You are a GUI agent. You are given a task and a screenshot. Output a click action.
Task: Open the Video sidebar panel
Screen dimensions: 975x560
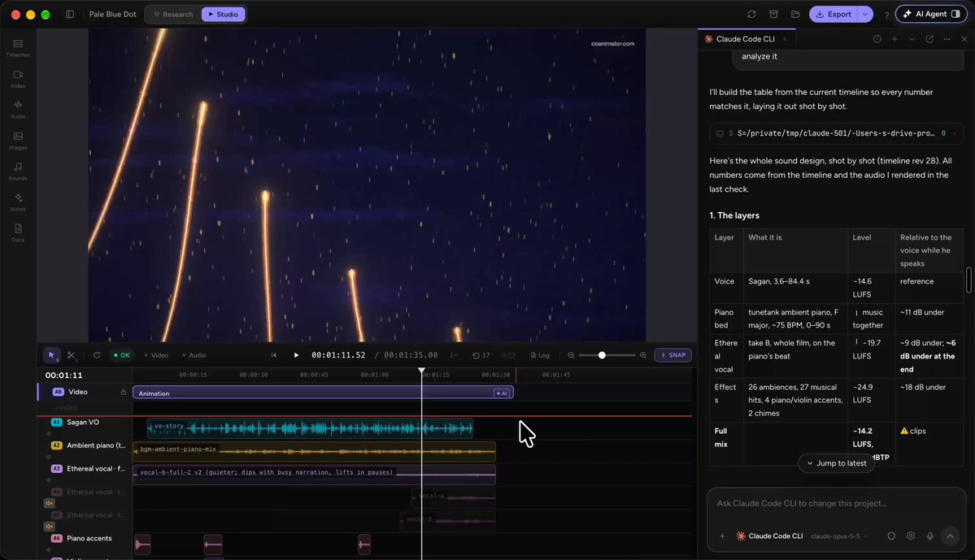[x=18, y=79]
